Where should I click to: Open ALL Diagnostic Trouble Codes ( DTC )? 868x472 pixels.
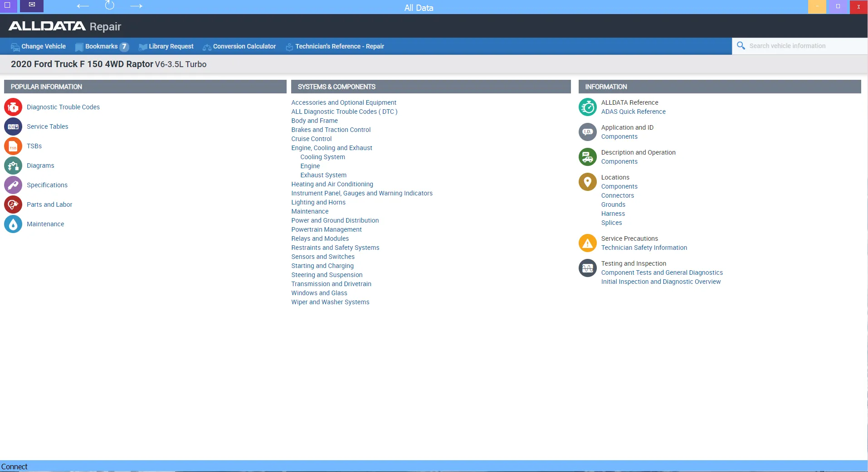pos(344,112)
